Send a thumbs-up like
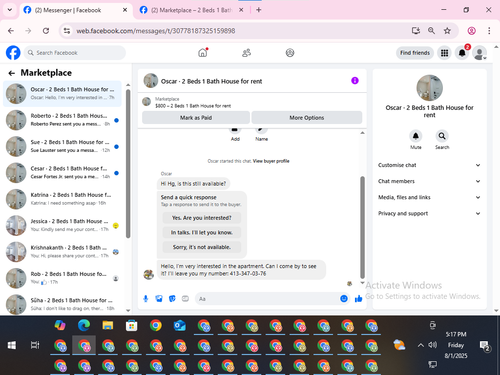This screenshot has height=375, width=500. click(x=359, y=299)
